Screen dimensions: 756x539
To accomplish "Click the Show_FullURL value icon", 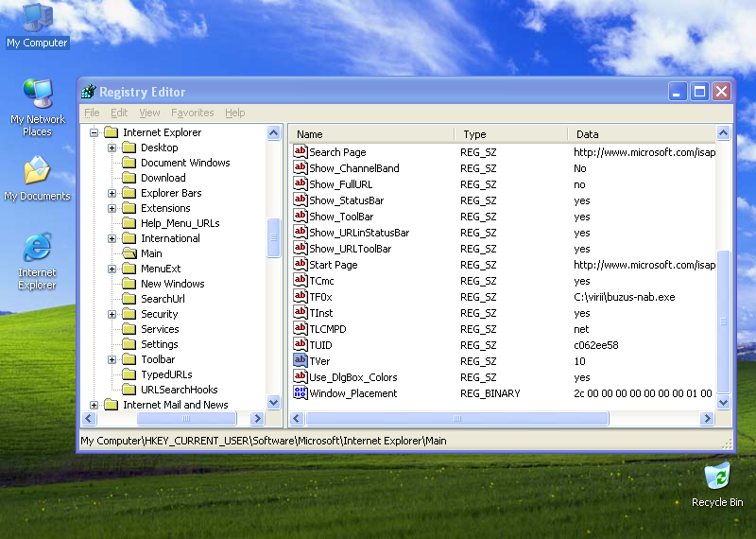I will (x=301, y=183).
